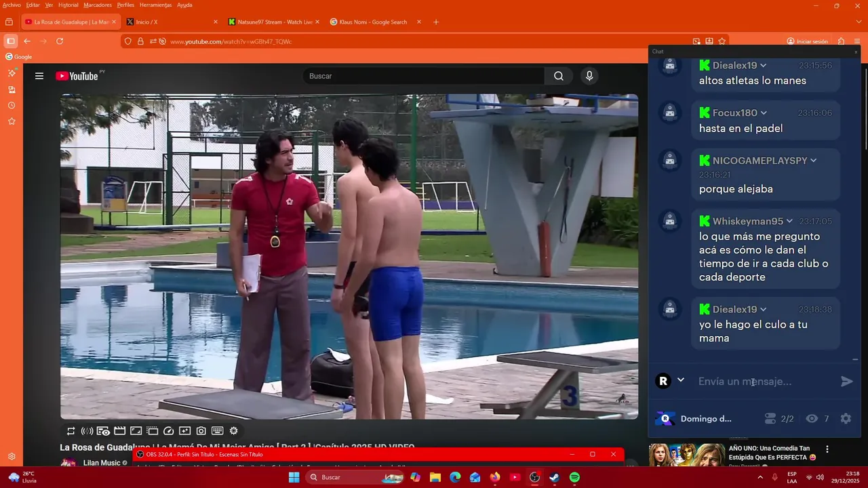The width and height of the screenshot is (868, 488).
Task: Click the bookmark star in address bar
Action: tap(722, 41)
